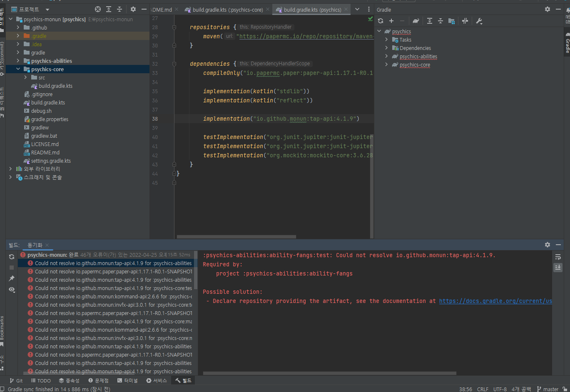Screen dimensions: 570x392
Task: Collapse all nodes in Gradle panel
Action: 440,21
